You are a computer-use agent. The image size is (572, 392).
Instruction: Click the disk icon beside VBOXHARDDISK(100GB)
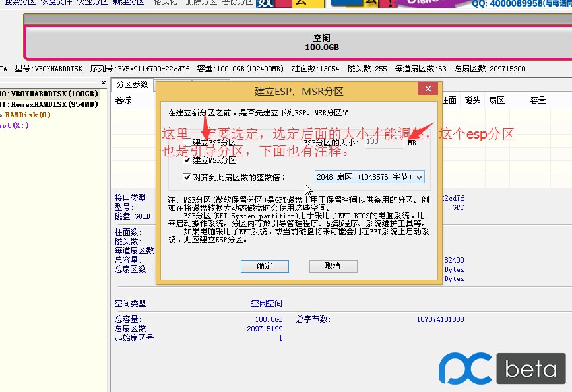(x=3, y=93)
